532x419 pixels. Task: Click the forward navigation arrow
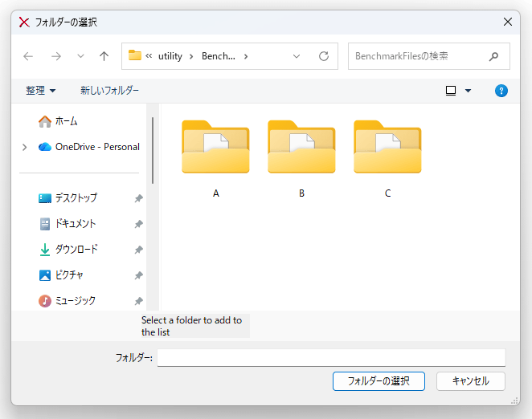(55, 56)
